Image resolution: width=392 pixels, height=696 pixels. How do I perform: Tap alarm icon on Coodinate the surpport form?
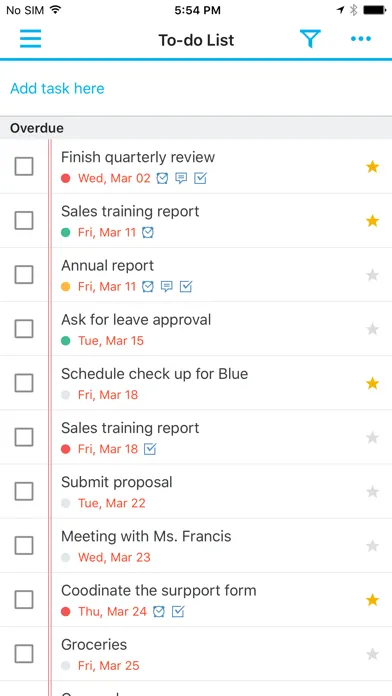click(x=158, y=612)
